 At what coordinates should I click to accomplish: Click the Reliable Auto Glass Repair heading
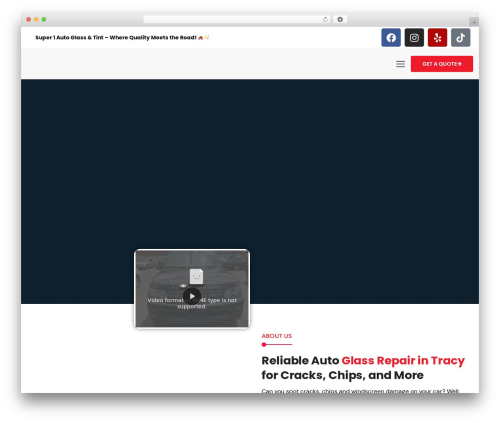tap(363, 368)
